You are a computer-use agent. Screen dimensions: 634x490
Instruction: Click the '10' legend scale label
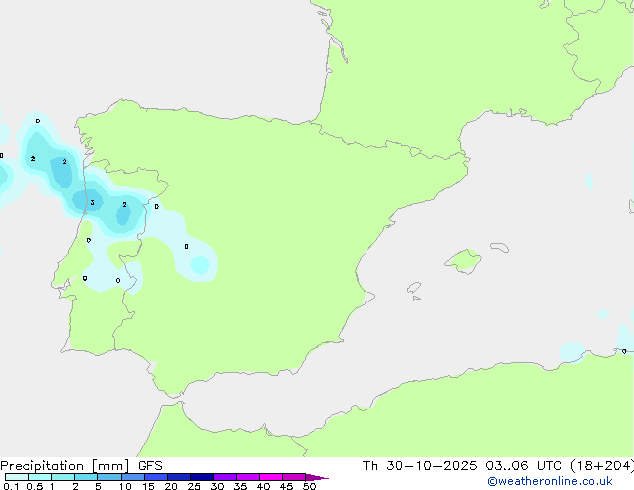point(125,486)
